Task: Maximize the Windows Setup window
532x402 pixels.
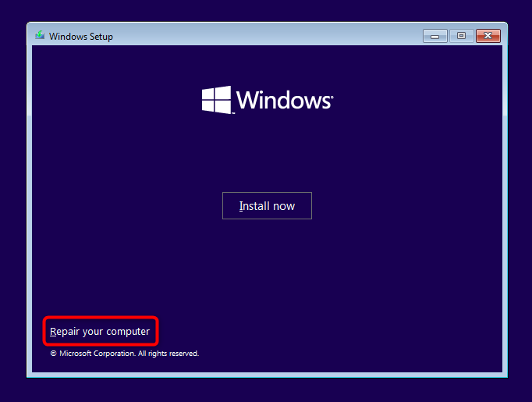Action: (461, 36)
